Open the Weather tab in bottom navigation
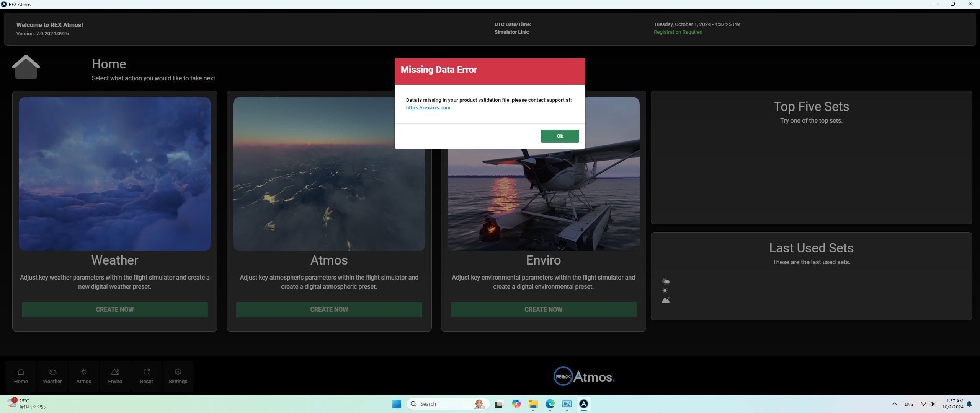 pyautogui.click(x=52, y=376)
